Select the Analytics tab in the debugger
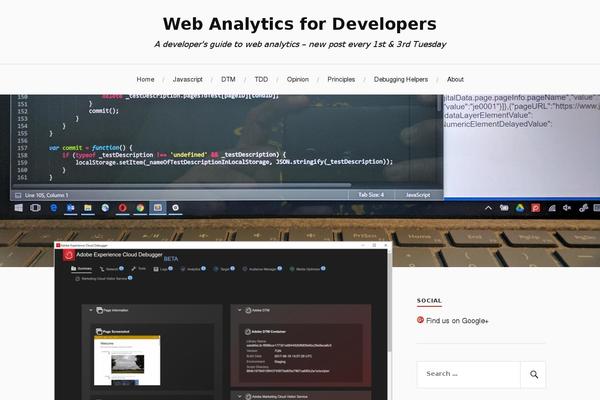This screenshot has width=600, height=400. pos(193,269)
